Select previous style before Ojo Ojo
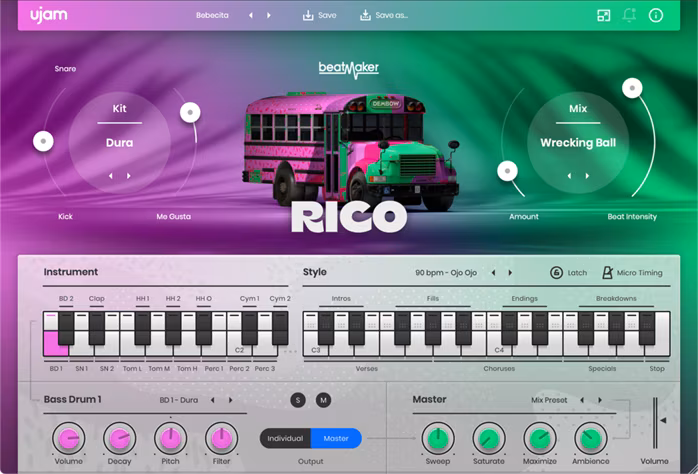The height and width of the screenshot is (474, 698). click(493, 272)
